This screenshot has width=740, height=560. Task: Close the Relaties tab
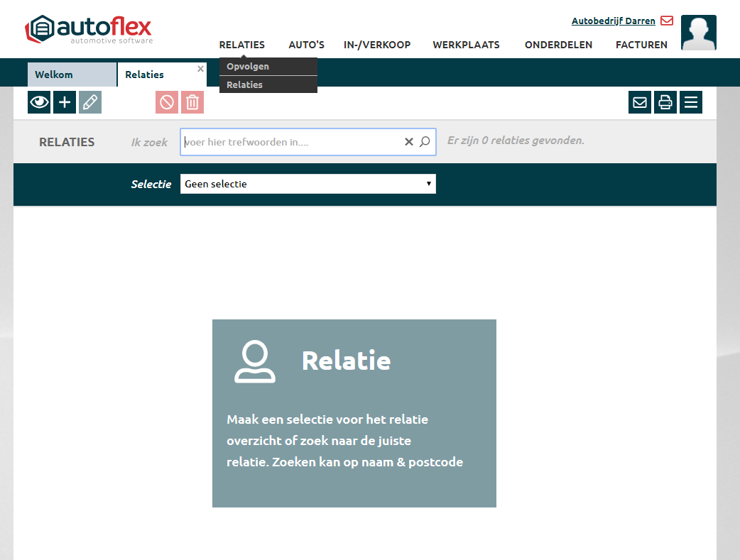pyautogui.click(x=200, y=69)
